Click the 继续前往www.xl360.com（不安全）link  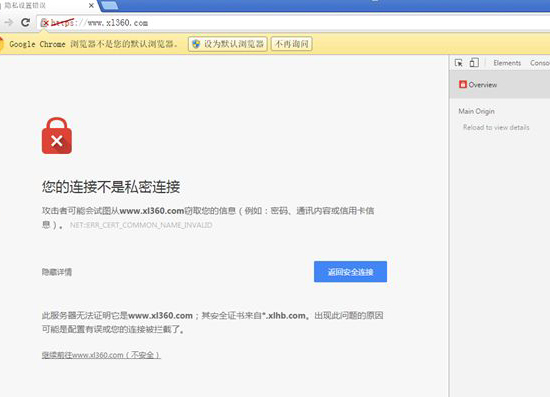click(x=101, y=355)
